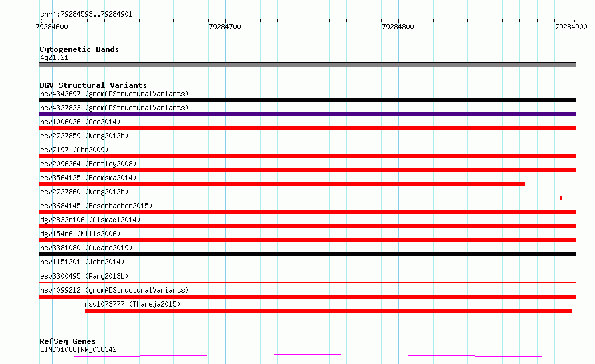
Task: Click the red bar of nsv1073777
Action: point(329,311)
